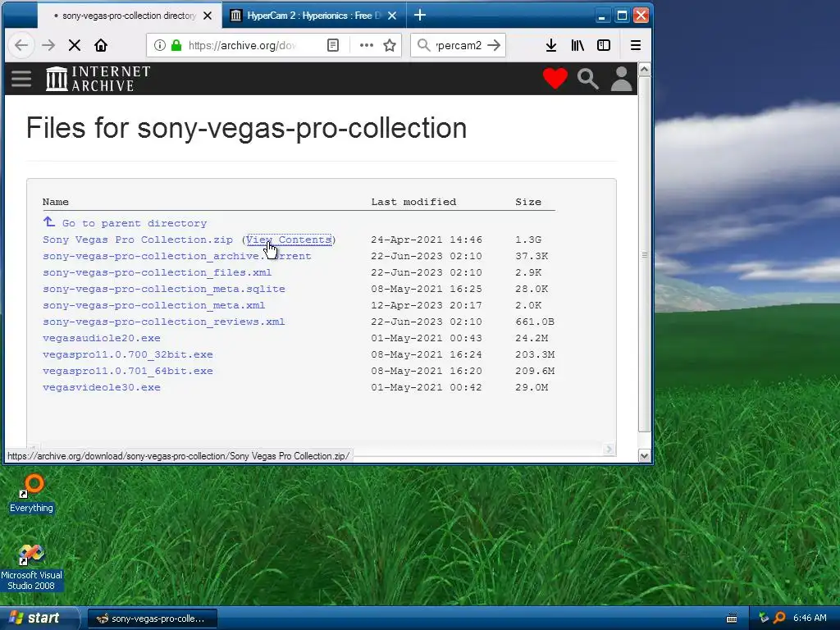Open the Everything desktop shortcut
Screen dimensions: 840x630
[x=32, y=493]
